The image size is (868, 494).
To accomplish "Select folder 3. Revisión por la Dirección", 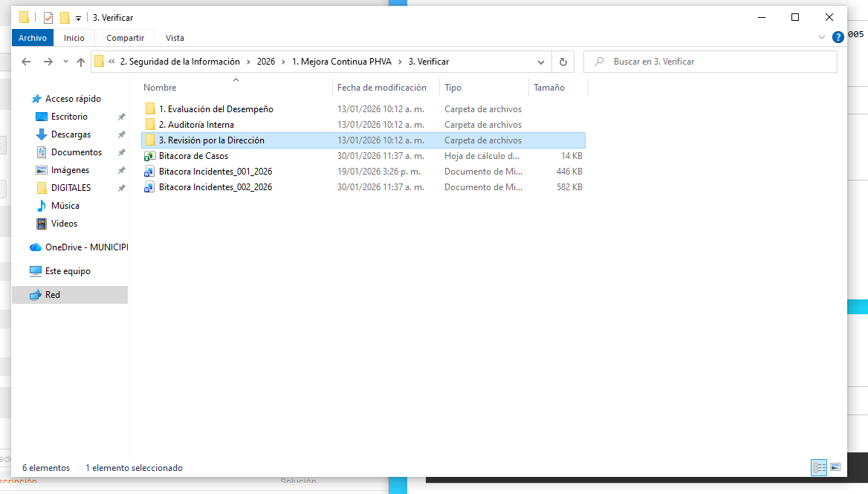I will coord(363,140).
